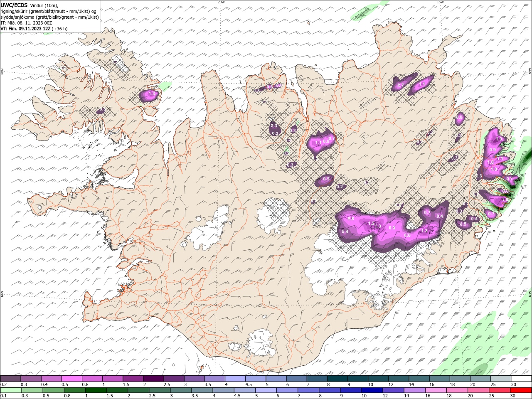The width and height of the screenshot is (532, 399).
Task: Pick the darkest purple snow swatch between 2 and 2.5
Action: pyautogui.click(x=153, y=379)
